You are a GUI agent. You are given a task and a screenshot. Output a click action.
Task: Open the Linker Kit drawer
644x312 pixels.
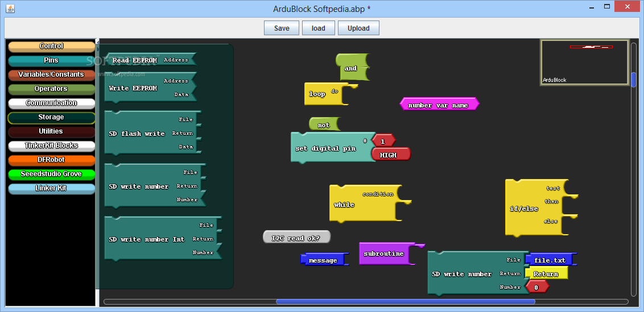(51, 189)
